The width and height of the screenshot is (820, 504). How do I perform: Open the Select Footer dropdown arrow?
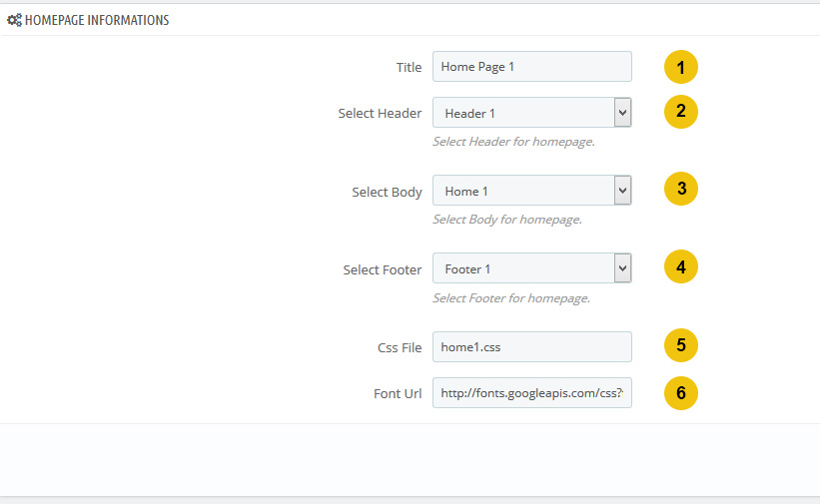(x=622, y=268)
